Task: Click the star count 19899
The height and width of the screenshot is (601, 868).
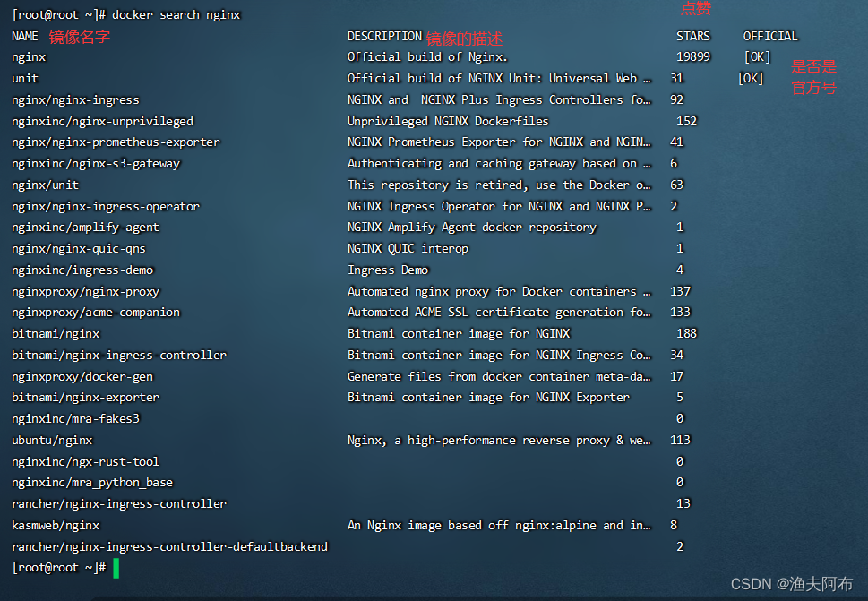Action: 693,57
